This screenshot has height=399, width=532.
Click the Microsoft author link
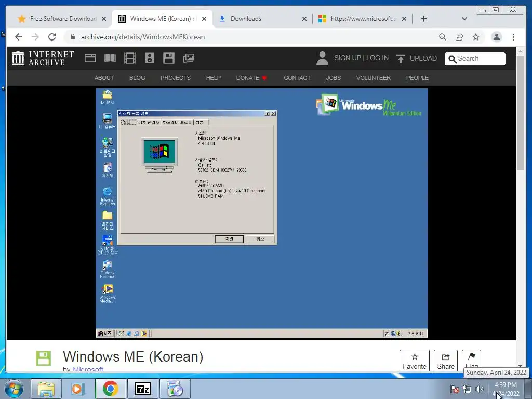[88, 369]
